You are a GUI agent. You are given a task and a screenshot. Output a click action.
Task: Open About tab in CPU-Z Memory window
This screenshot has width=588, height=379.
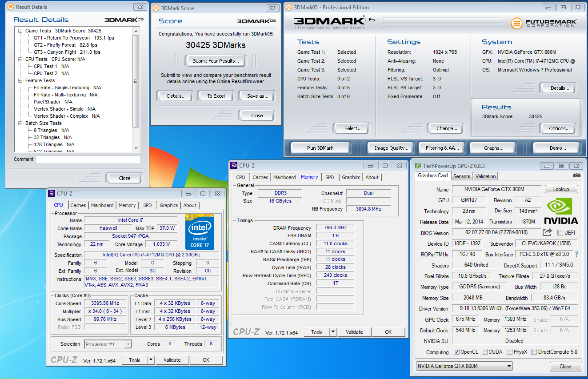pos(372,177)
